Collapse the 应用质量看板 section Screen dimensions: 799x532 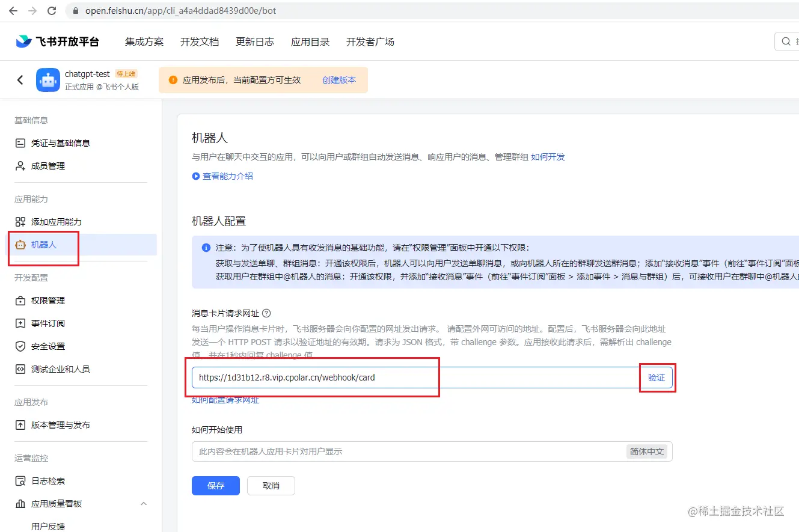(144, 504)
